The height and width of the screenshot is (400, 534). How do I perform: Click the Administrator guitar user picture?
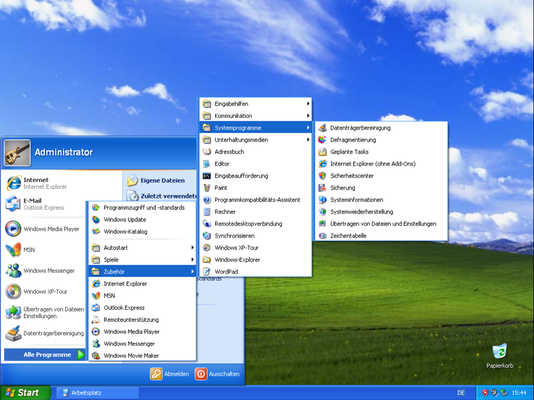(x=17, y=153)
